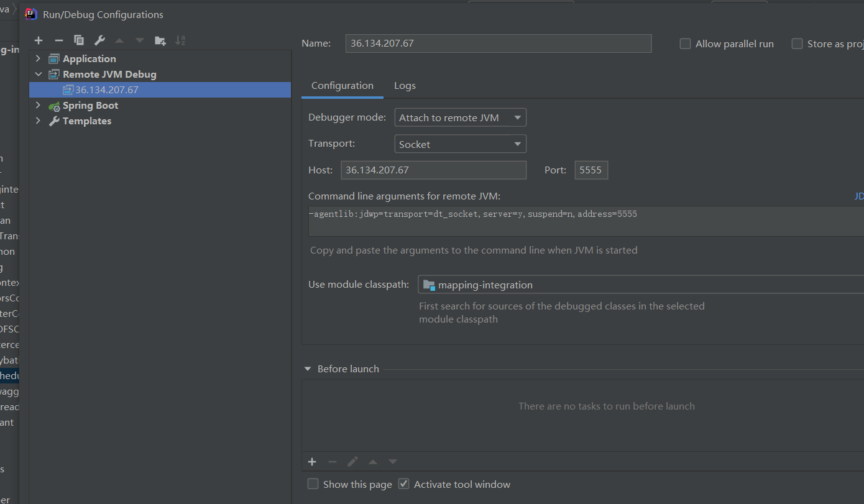Image resolution: width=864 pixels, height=504 pixels.
Task: Click the Sort Configurations icon
Action: [180, 40]
